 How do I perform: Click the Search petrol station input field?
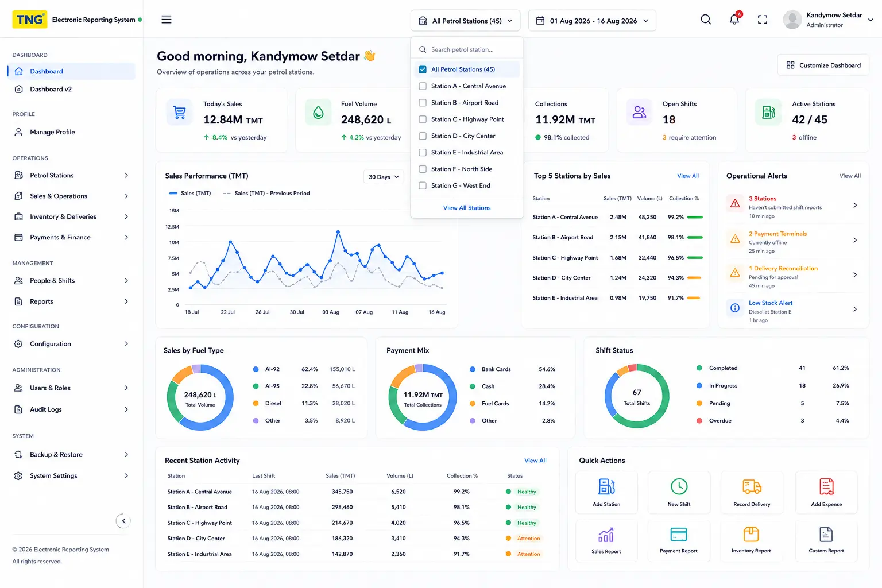(467, 49)
